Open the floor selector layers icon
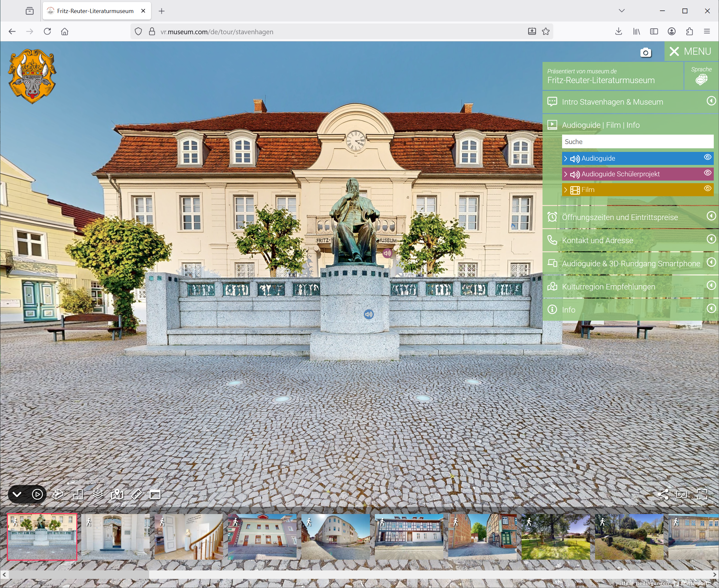This screenshot has width=719, height=588. (x=98, y=494)
